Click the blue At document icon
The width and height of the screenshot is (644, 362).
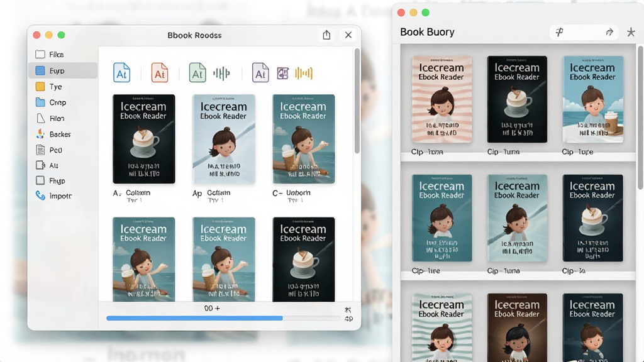[x=121, y=73]
